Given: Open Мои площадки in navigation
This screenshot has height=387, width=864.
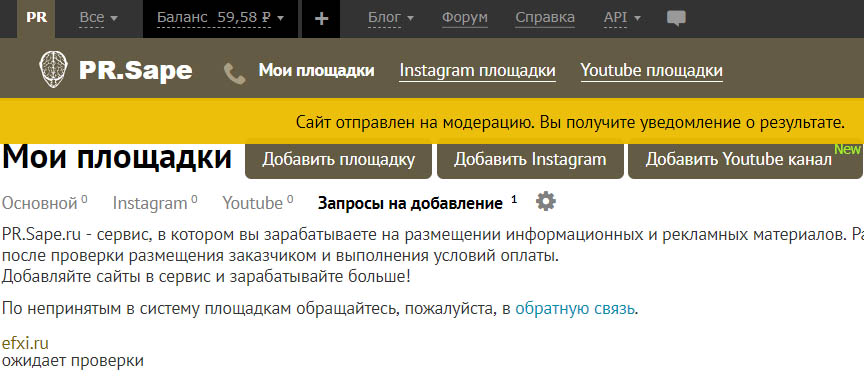Looking at the screenshot, I should pos(316,71).
